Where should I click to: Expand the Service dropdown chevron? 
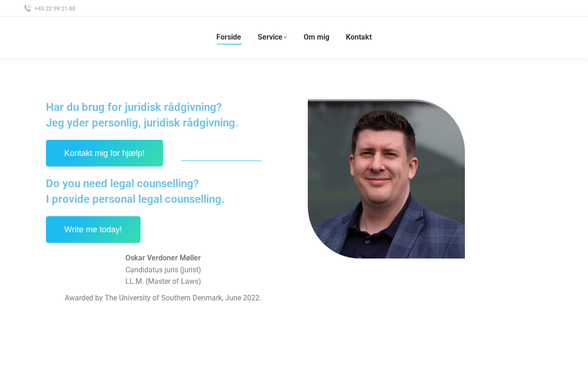pyautogui.click(x=285, y=38)
